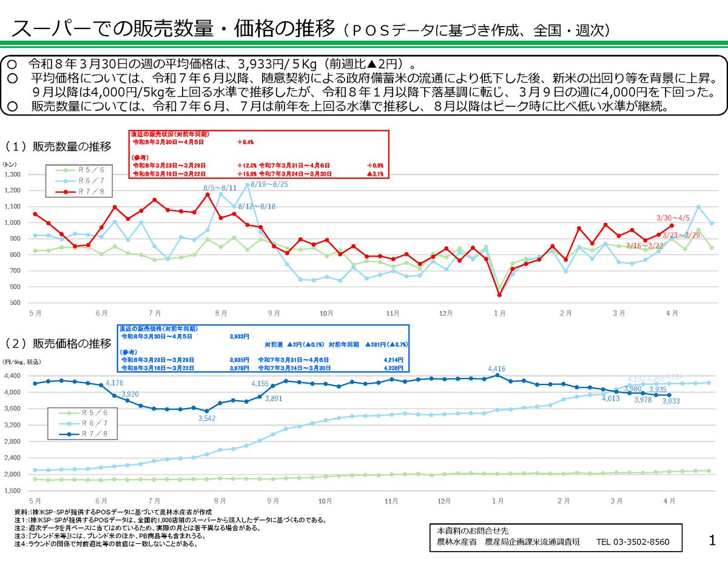Click the price label '3,980'
728x562 pixels.
[x=632, y=389]
